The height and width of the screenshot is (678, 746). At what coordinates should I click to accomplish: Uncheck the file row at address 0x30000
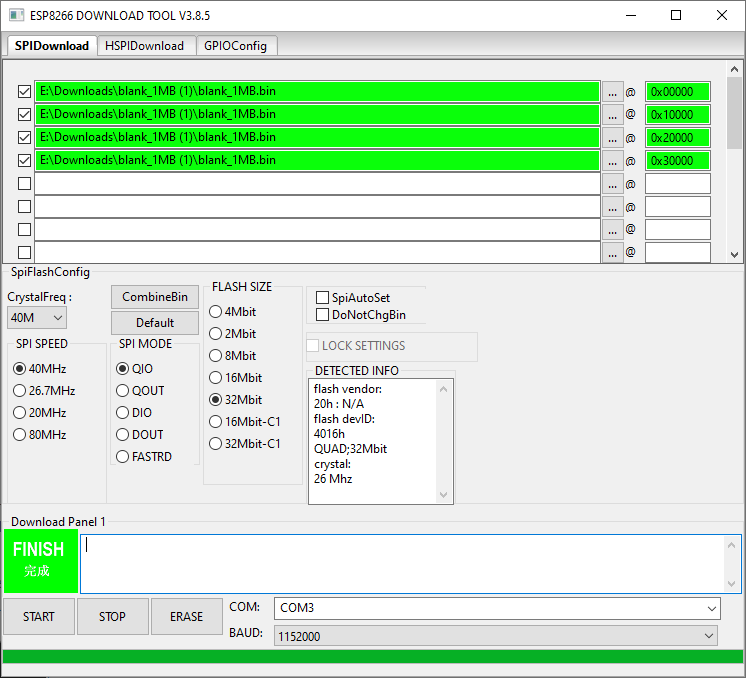coord(24,160)
